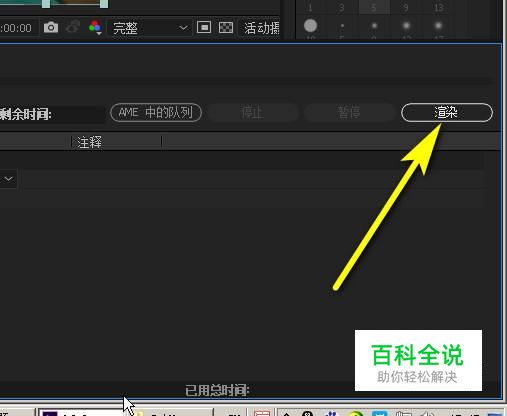
Task: Click the :00:00 timecode field
Action: pos(16,28)
